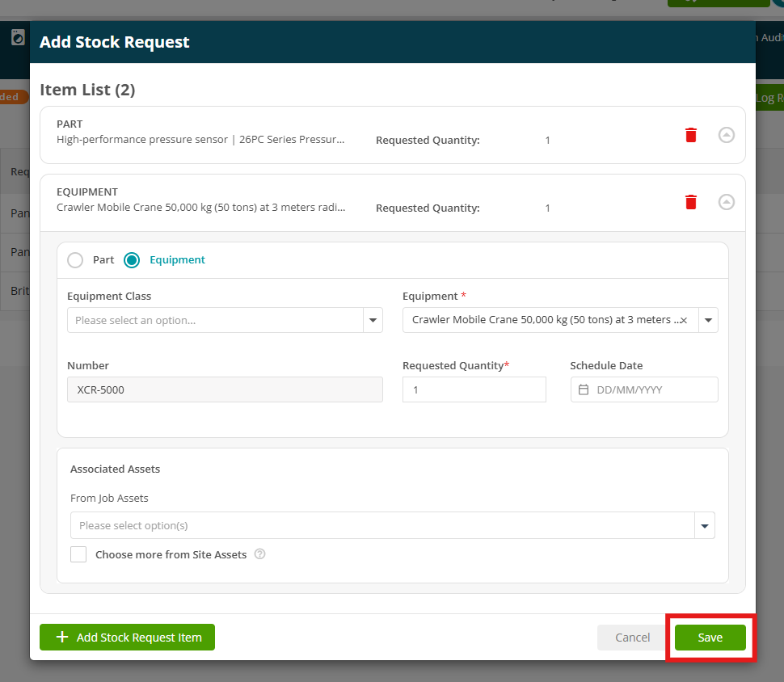Viewport: 784px width, 682px height.
Task: Click Add Stock Request Item button
Action: tap(128, 637)
